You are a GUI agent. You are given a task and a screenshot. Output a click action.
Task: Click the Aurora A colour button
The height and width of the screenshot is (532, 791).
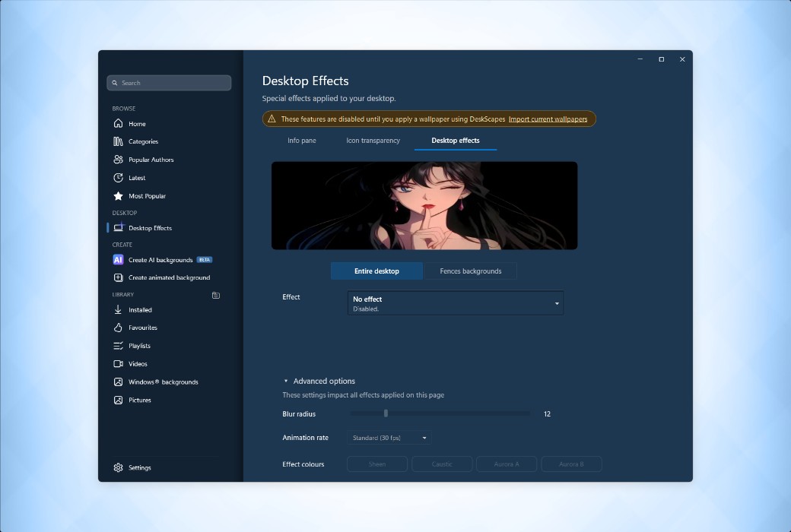(x=507, y=464)
